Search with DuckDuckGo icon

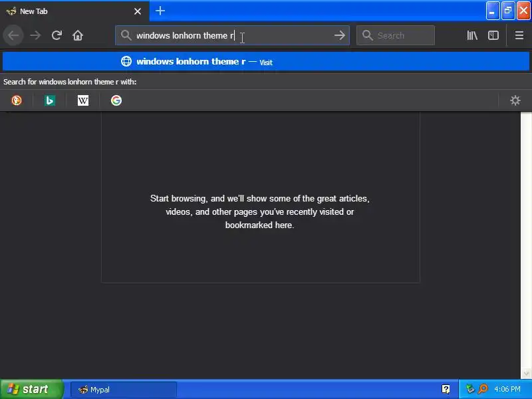pos(17,100)
